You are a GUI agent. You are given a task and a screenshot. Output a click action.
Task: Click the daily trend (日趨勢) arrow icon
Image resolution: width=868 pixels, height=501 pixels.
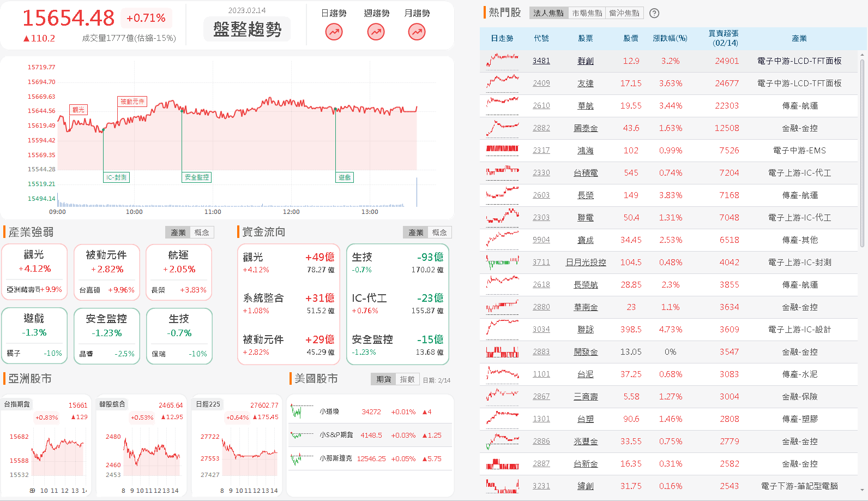[x=334, y=32]
